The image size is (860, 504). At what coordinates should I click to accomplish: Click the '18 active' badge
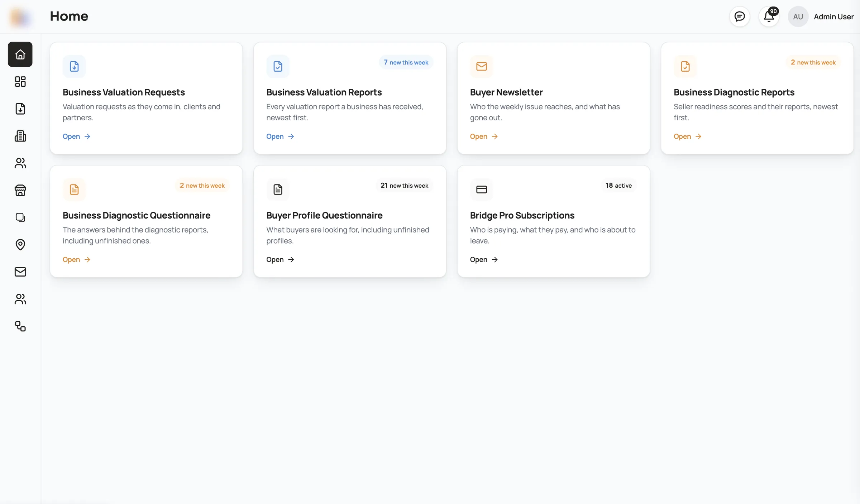click(x=618, y=186)
